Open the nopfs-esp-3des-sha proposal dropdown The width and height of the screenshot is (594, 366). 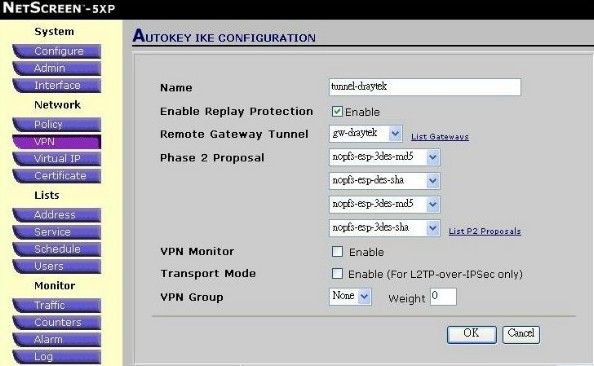point(385,228)
